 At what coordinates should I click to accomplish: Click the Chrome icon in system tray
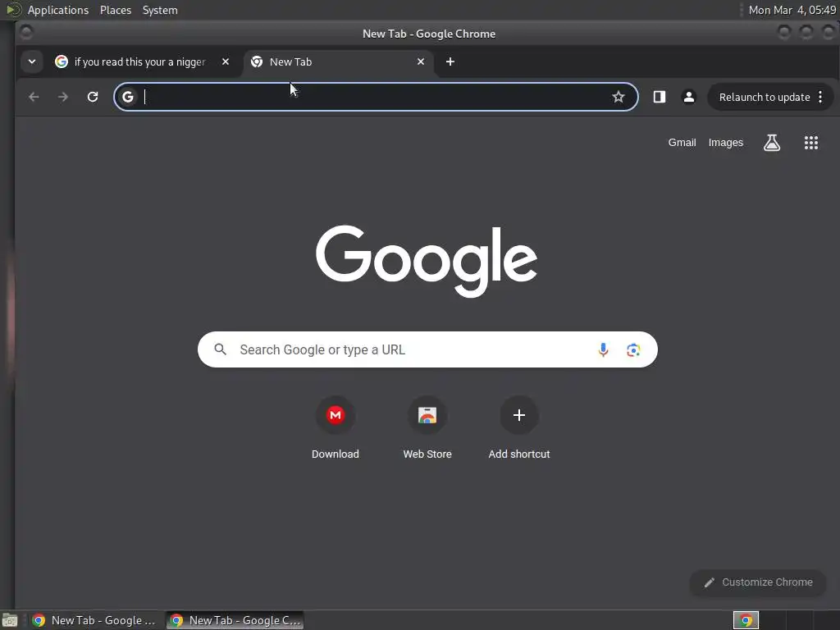coord(746,620)
